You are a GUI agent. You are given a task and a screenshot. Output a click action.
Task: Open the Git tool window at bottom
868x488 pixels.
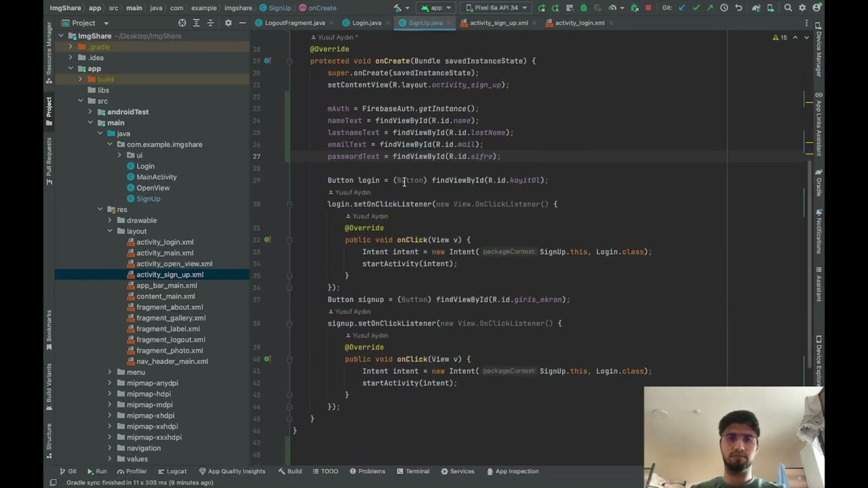68,472
